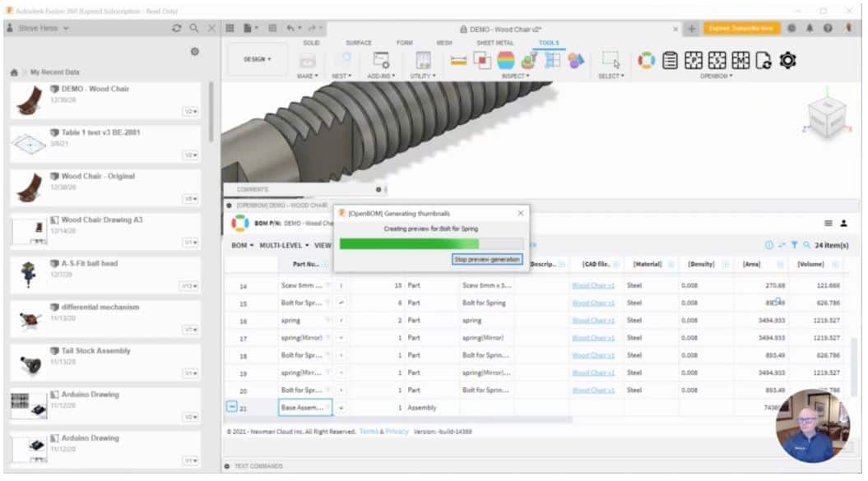Click the Make 3D print icon
The height and width of the screenshot is (481, 868).
(x=307, y=60)
